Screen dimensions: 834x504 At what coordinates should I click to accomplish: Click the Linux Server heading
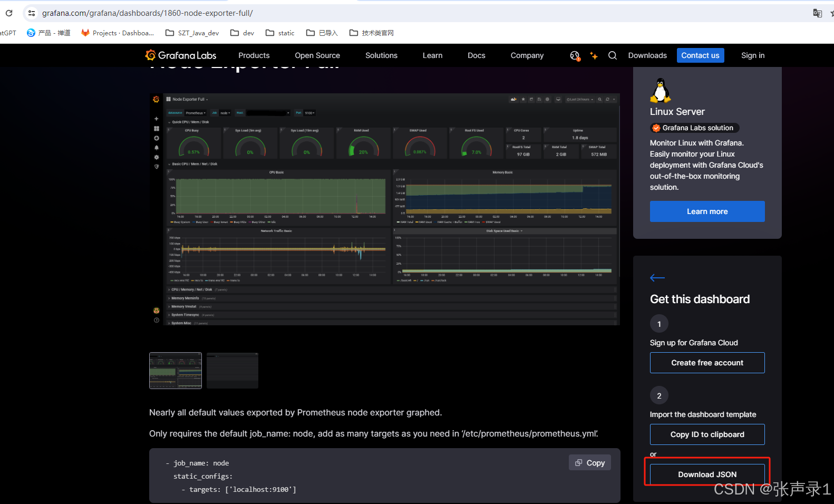(x=677, y=112)
